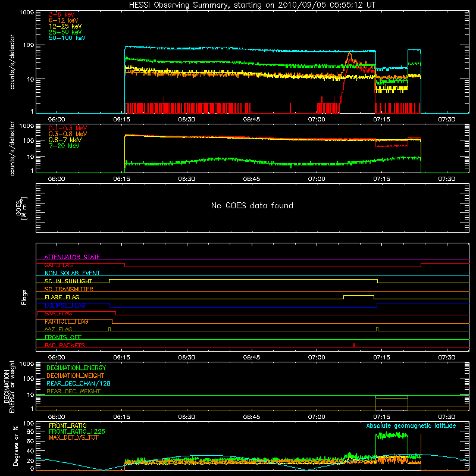Click the DECIMATION_ENERGY legend label

click(76, 368)
